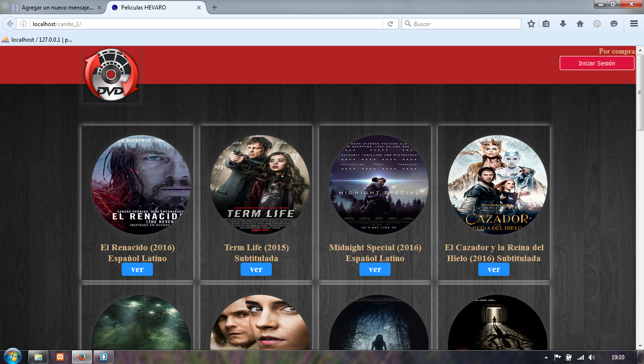Click 'El Cazador y la Reina del Hielo' title

[494, 253]
